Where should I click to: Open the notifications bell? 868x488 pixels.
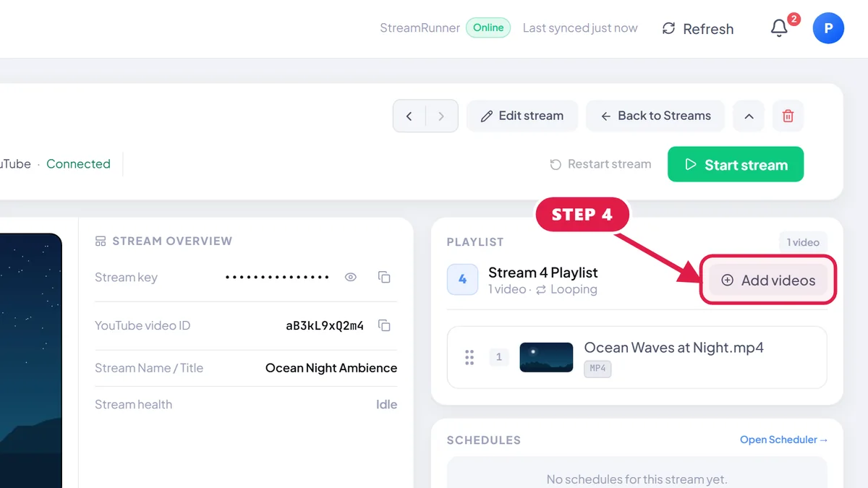pyautogui.click(x=779, y=28)
